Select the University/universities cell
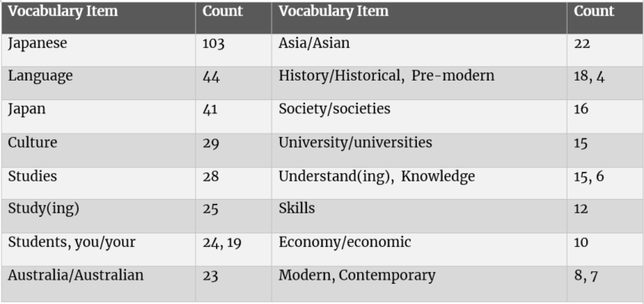This screenshot has height=304, width=644. click(x=419, y=150)
